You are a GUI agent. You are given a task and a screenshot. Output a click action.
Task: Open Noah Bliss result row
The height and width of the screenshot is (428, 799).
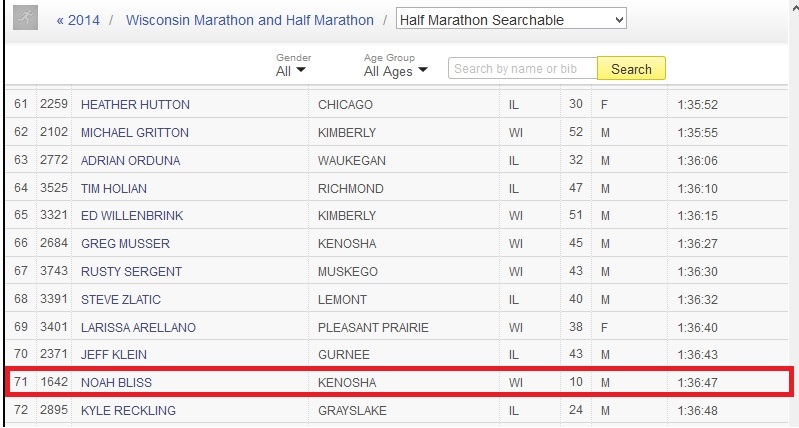116,382
